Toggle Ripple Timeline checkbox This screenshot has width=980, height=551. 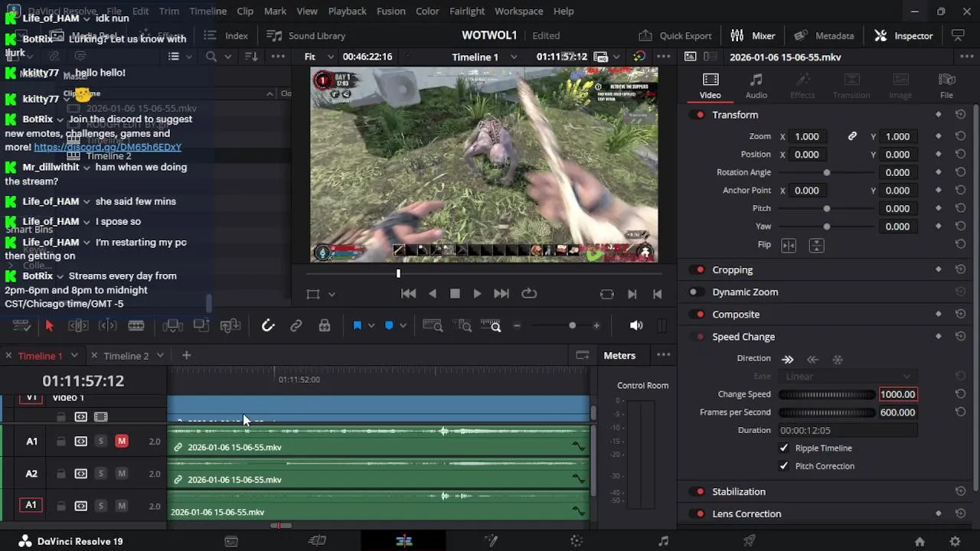pos(784,448)
